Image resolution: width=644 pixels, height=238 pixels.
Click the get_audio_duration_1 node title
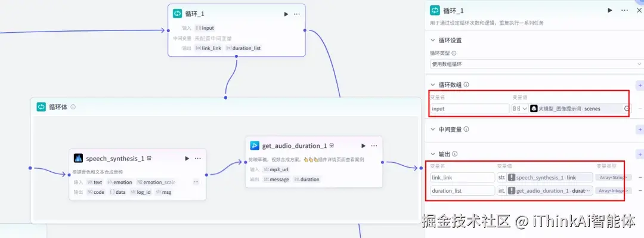coord(295,146)
